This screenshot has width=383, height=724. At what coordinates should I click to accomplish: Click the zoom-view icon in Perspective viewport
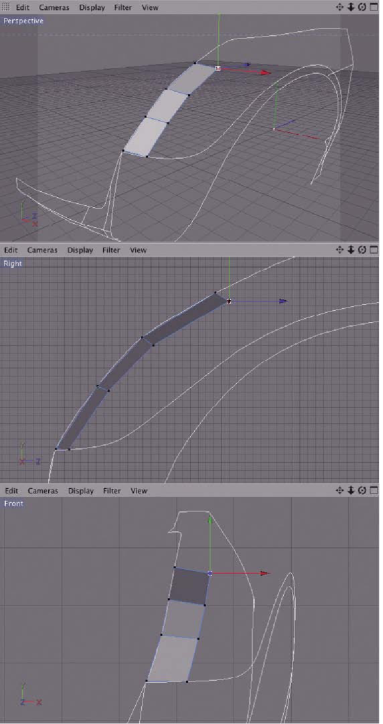(x=351, y=7)
